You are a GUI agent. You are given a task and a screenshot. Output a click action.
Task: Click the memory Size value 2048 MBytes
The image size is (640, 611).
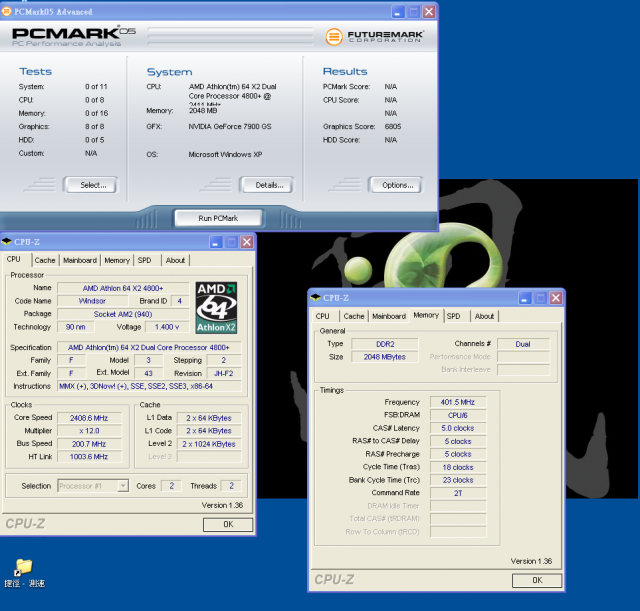click(385, 357)
